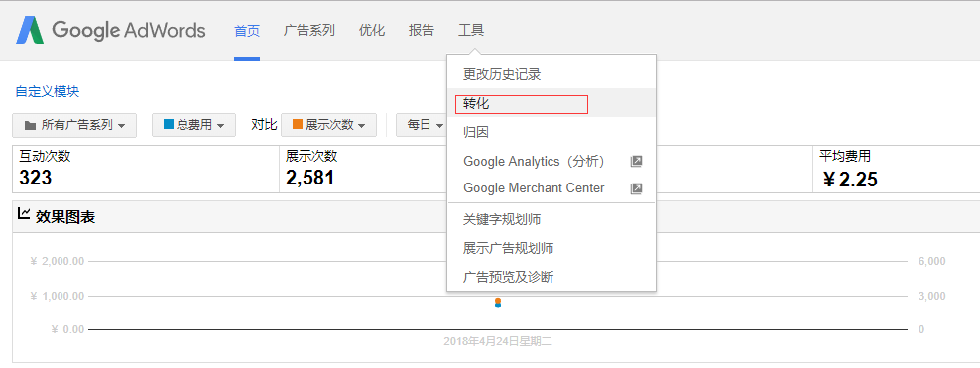Click the ￥1,000.00 axis label
This screenshot has height=368, width=980.
pyautogui.click(x=57, y=296)
